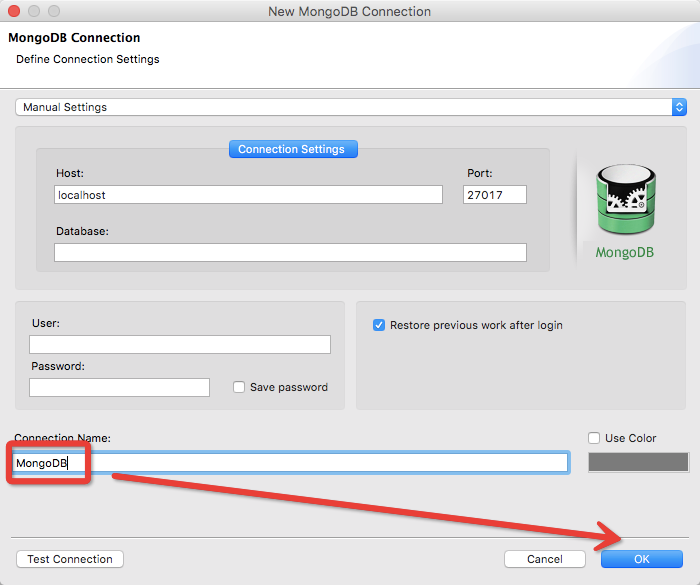The width and height of the screenshot is (700, 585).
Task: Click the Port field showing 27017
Action: coord(495,195)
